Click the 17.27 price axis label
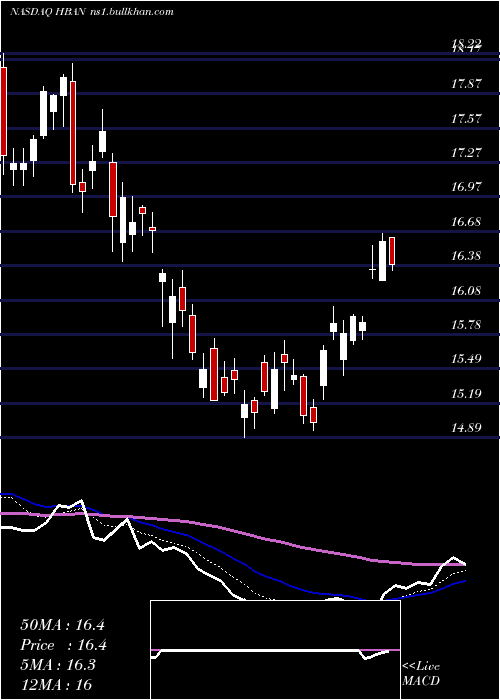The width and height of the screenshot is (500, 700). (x=466, y=153)
